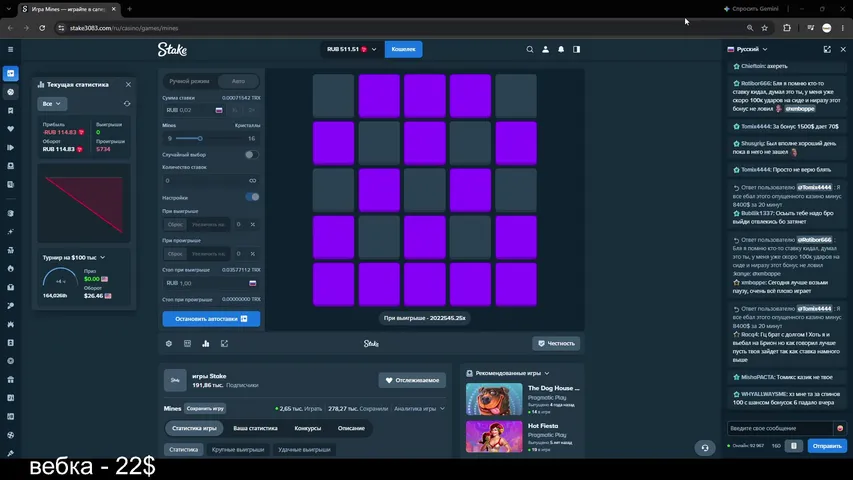
Task: Select Сброс under При проигрыше
Action: [175, 254]
